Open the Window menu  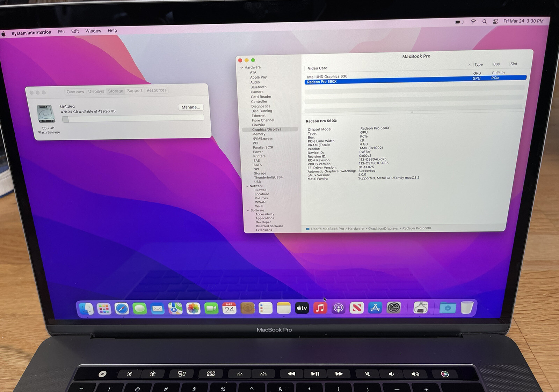pos(93,31)
